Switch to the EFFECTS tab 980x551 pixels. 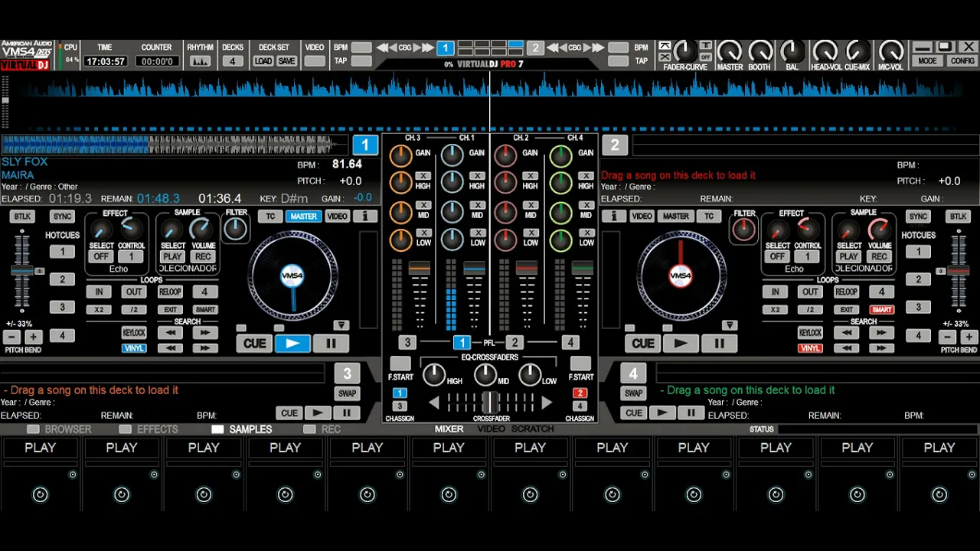tap(149, 429)
